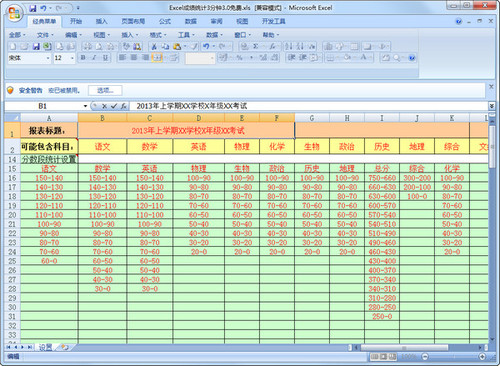Click the round Office button

(14, 13)
